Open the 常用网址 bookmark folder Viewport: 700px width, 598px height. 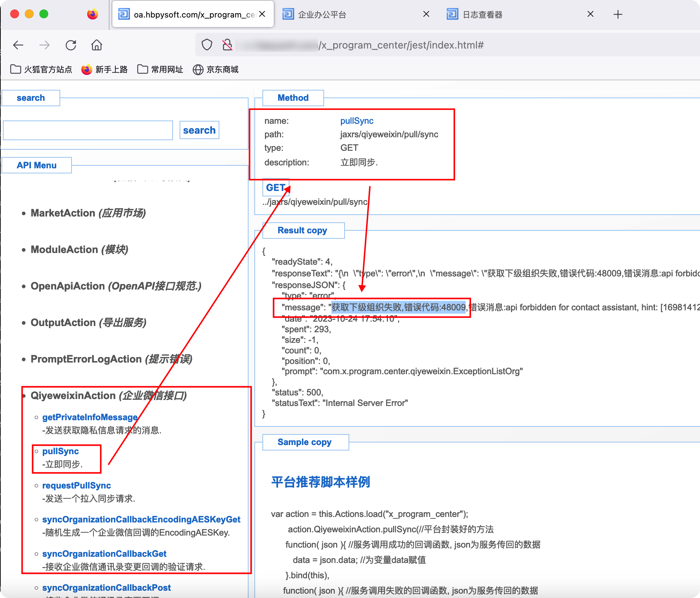coord(160,69)
